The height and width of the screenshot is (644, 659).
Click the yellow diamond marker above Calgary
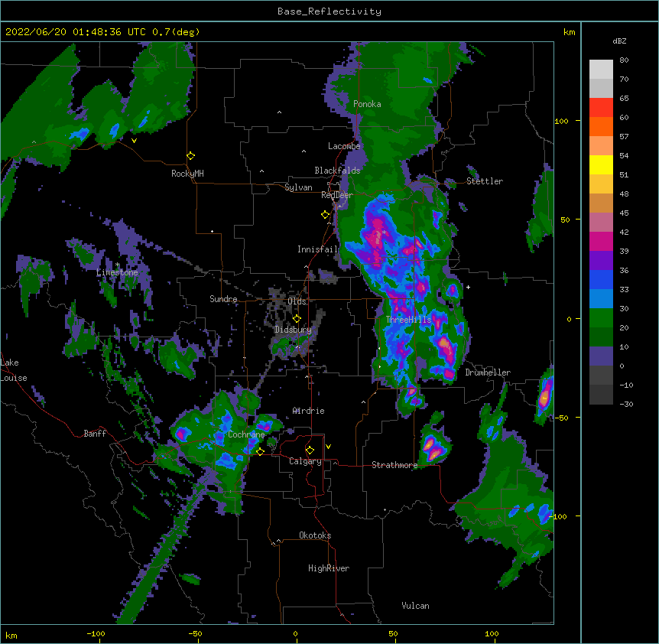[310, 450]
